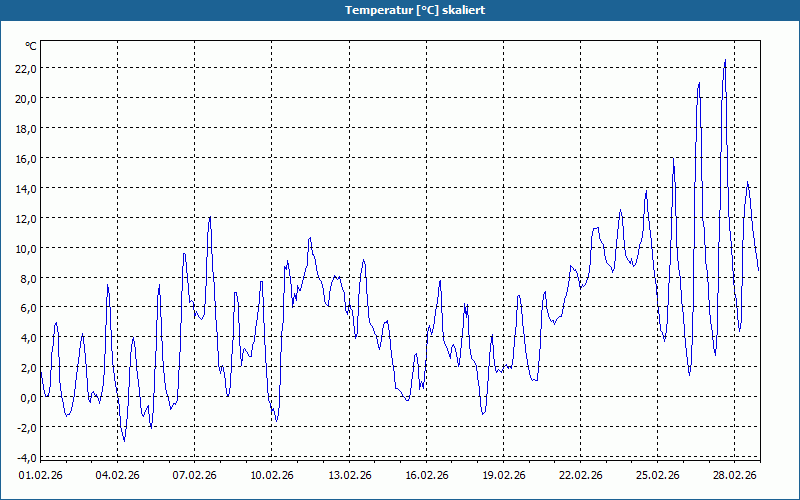Viewport: 800px width, 500px height.
Task: Select the 10.02.26 date label
Action: coord(271,476)
